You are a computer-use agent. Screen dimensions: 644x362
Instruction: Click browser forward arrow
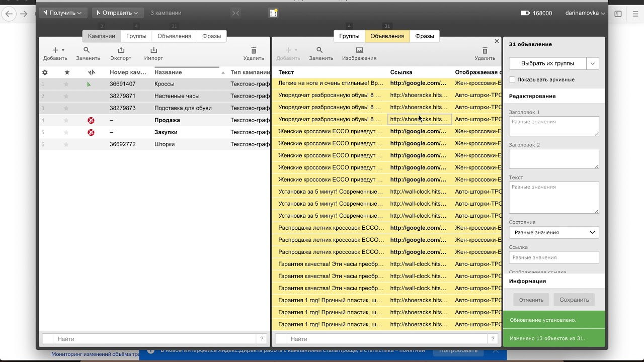click(x=24, y=14)
